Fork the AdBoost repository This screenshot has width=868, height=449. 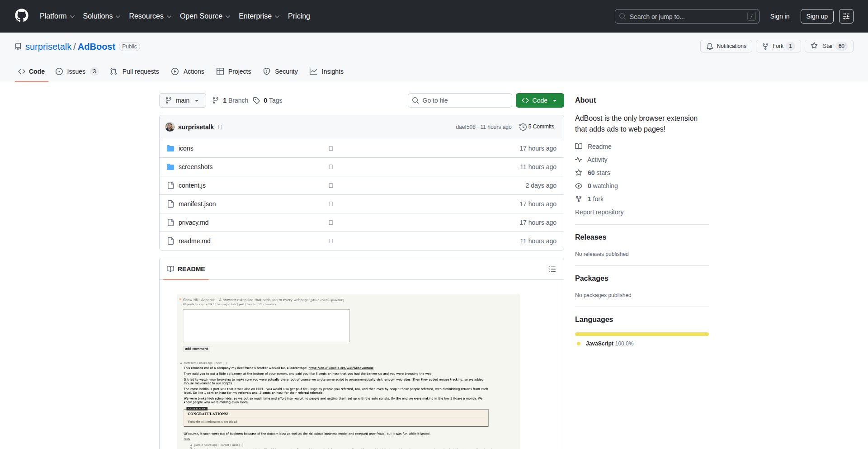(x=778, y=46)
